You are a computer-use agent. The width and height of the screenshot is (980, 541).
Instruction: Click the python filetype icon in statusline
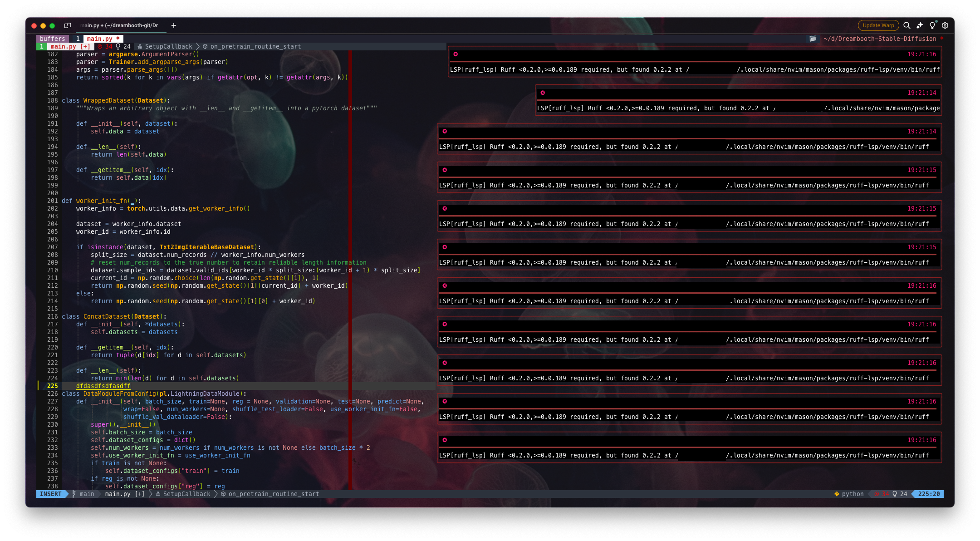837,494
